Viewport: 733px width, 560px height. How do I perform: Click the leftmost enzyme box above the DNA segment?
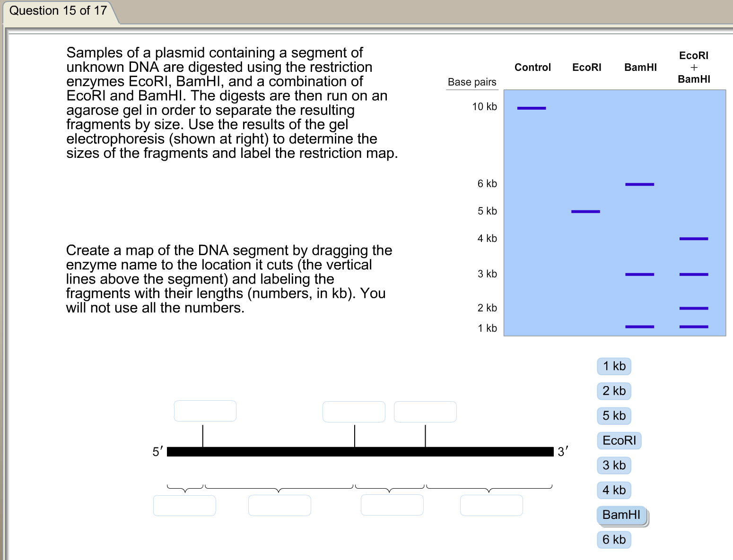pos(205,411)
